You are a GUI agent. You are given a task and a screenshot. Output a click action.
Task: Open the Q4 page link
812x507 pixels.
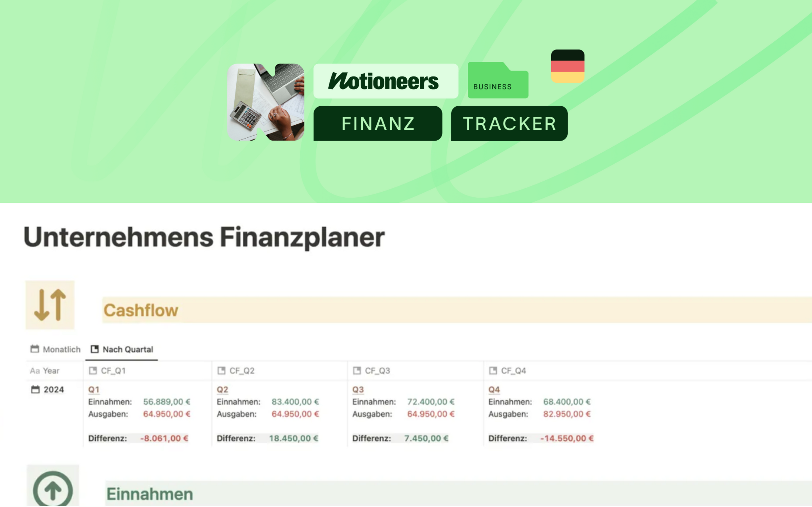pos(494,389)
